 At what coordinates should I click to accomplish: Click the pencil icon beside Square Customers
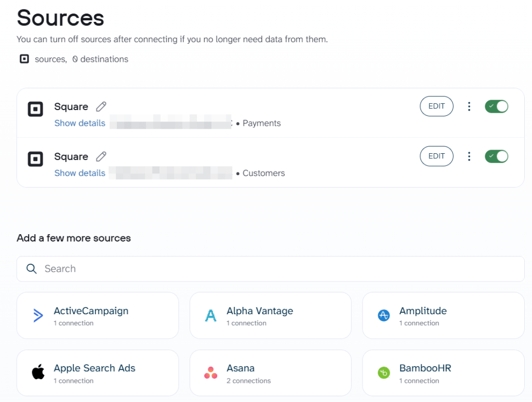pos(101,156)
